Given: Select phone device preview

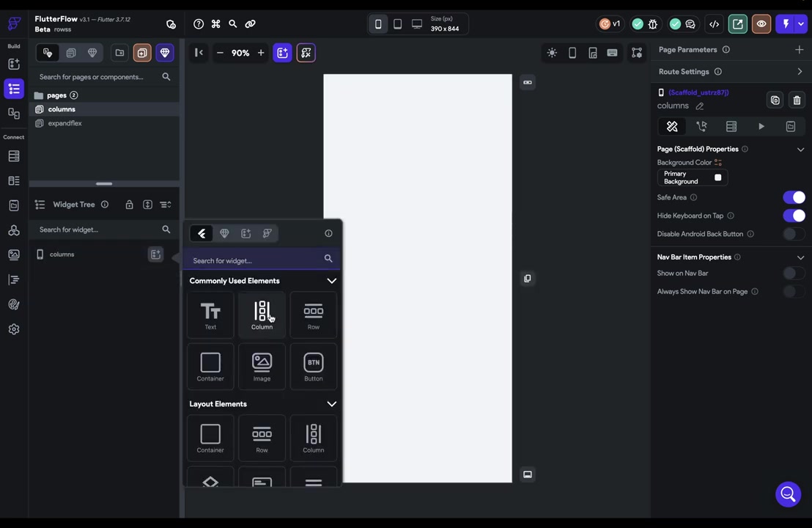Looking at the screenshot, I should [x=378, y=24].
